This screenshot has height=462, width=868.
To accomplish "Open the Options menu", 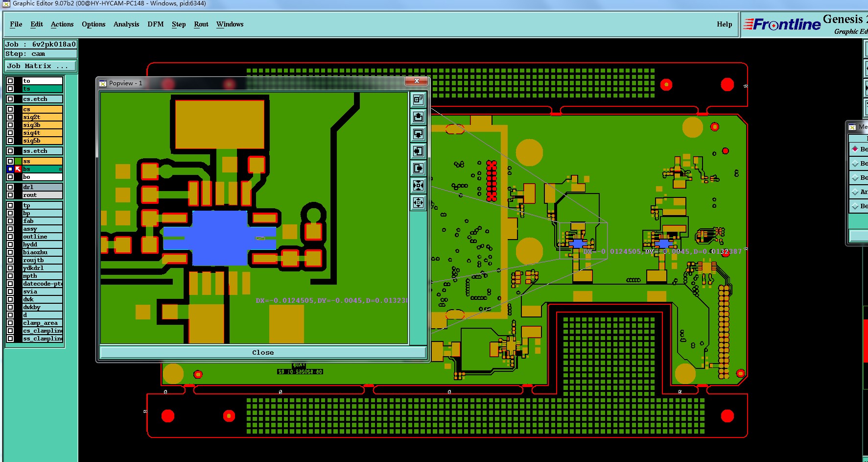I will 94,24.
